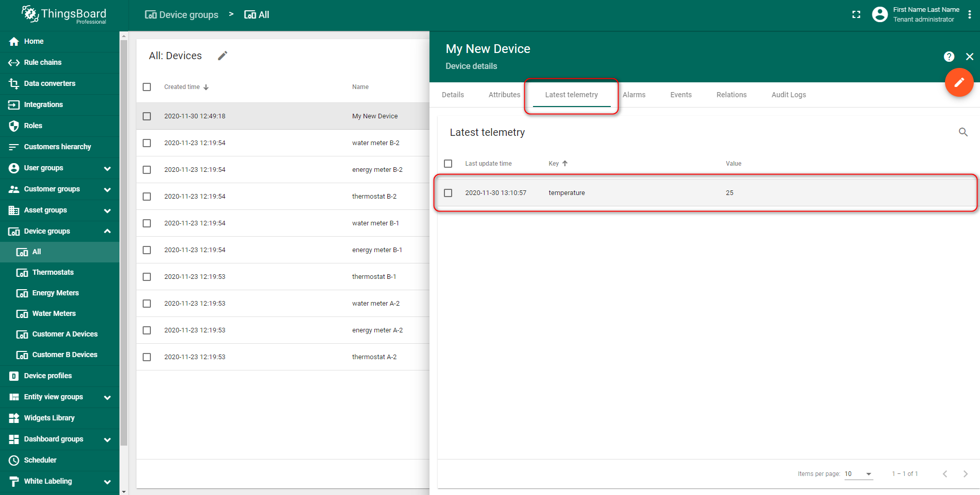Click the All breadcrumb link
Viewport: 980px width, 495px height.
point(256,15)
